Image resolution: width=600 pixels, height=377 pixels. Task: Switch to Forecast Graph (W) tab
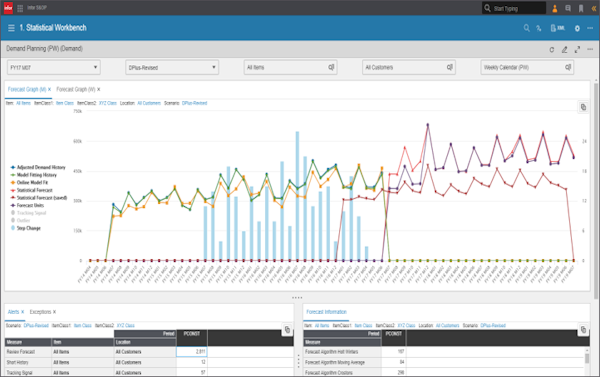click(76, 89)
